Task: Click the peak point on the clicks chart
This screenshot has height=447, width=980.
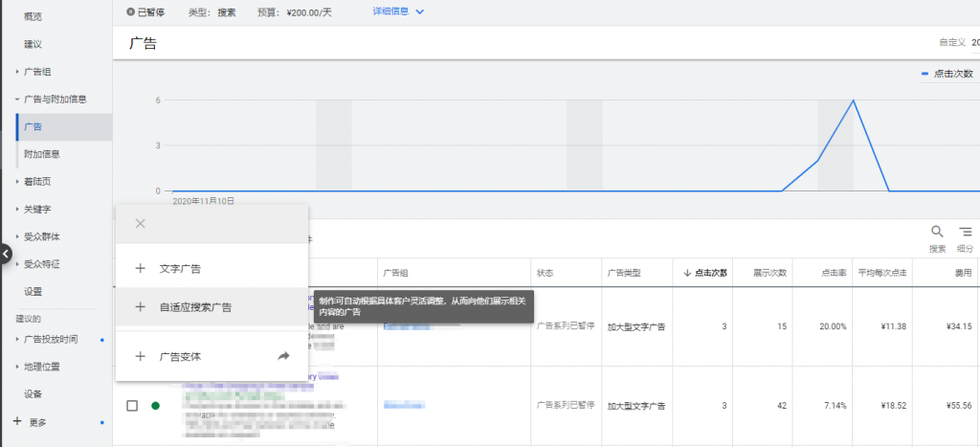Action: [x=853, y=101]
